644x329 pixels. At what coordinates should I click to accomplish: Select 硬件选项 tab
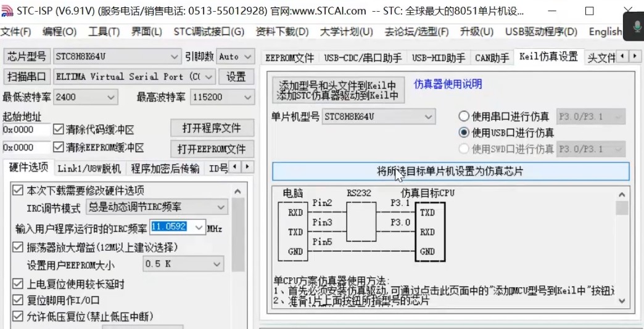(28, 168)
